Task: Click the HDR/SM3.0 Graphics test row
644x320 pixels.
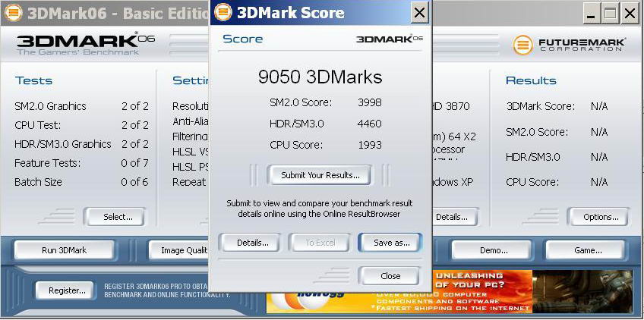Action: [81, 144]
